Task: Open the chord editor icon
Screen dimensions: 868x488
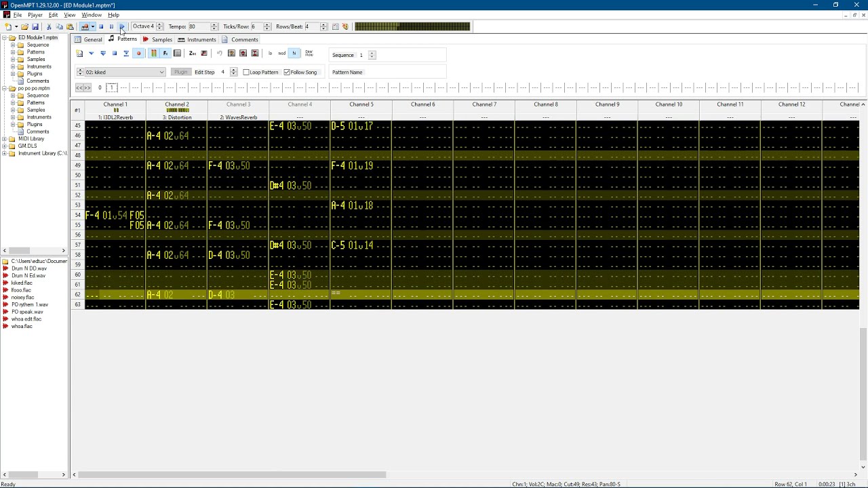Action: click(x=204, y=54)
